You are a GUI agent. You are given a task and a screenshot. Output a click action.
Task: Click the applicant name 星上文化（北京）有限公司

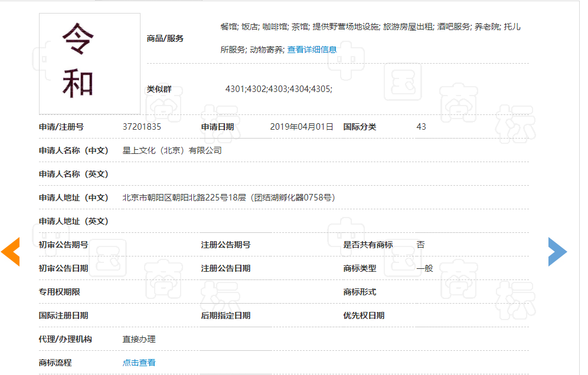172,150
